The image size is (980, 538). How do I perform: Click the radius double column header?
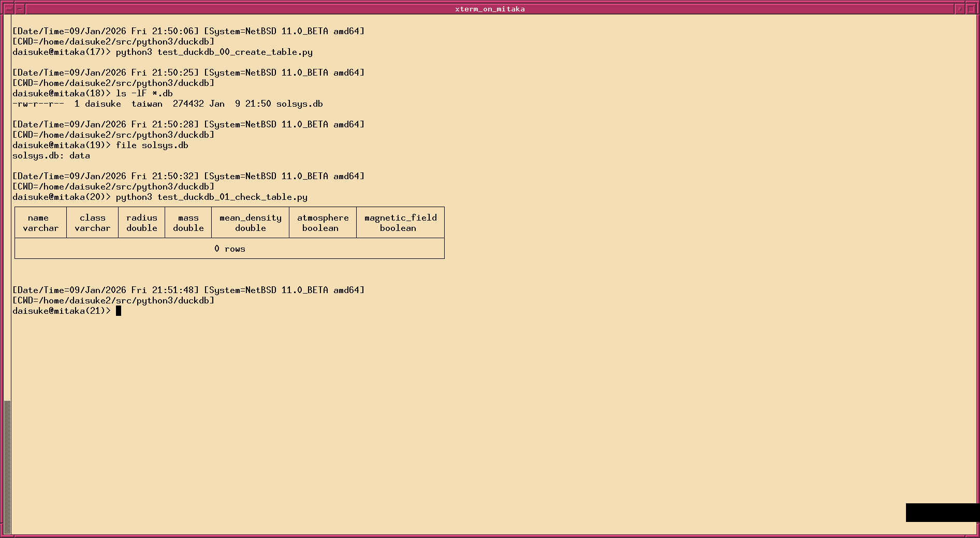click(141, 223)
